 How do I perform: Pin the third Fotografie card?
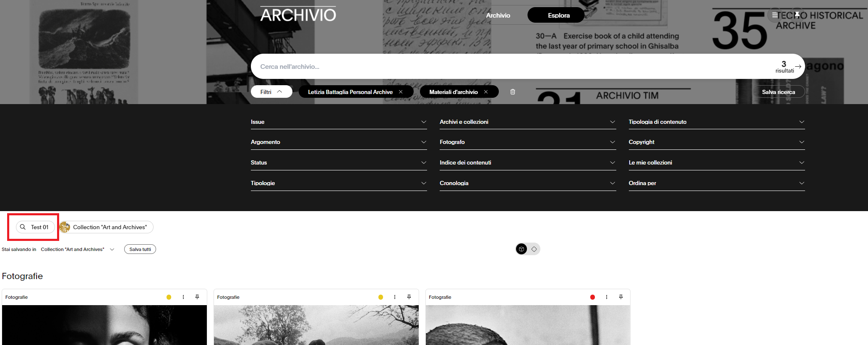(x=621, y=297)
